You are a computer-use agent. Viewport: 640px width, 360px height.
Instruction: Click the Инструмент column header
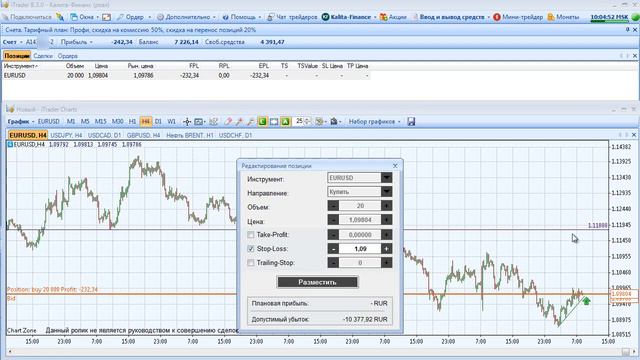(20, 66)
